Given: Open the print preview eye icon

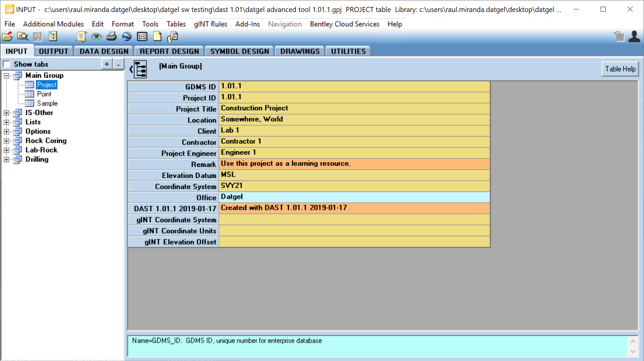Looking at the screenshot, I should pos(96,37).
